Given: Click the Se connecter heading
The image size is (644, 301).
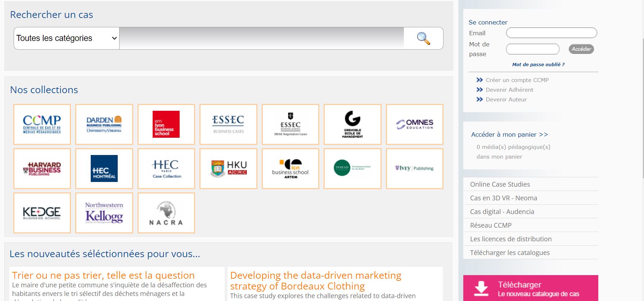Looking at the screenshot, I should [488, 22].
